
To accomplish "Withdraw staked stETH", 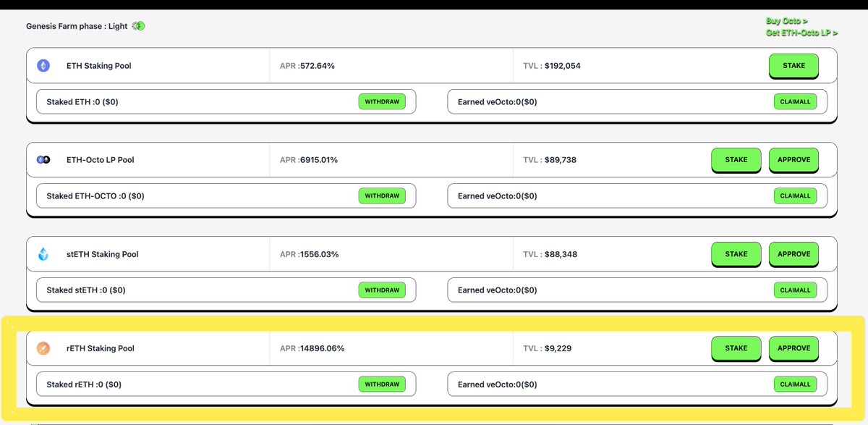I will 382,290.
